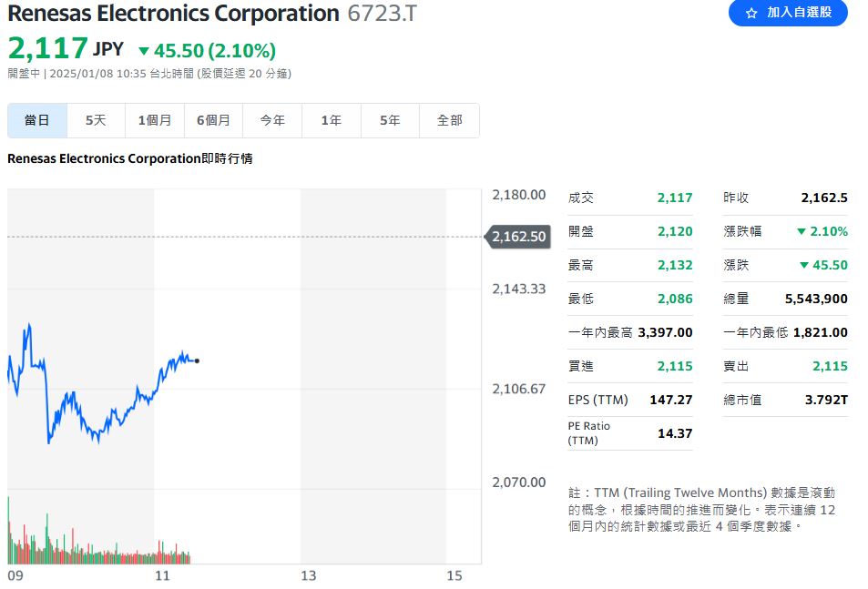Click the star icon in watchlist button
This screenshot has width=868, height=589.
[751, 14]
